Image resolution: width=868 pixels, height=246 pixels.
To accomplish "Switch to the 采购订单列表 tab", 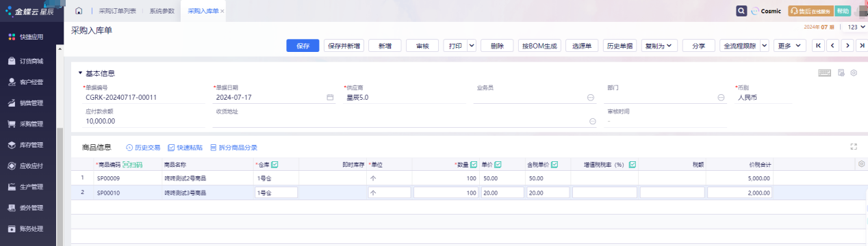I will click(x=117, y=12).
